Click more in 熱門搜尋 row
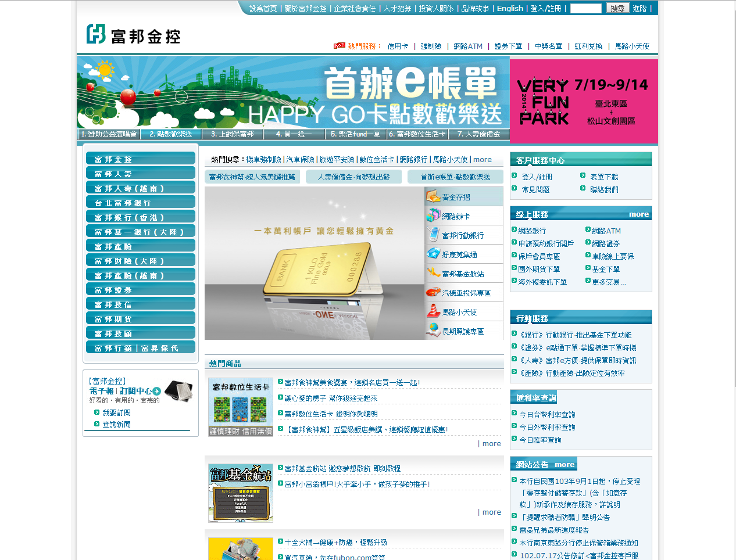The height and width of the screenshot is (560, 736). coord(482,159)
